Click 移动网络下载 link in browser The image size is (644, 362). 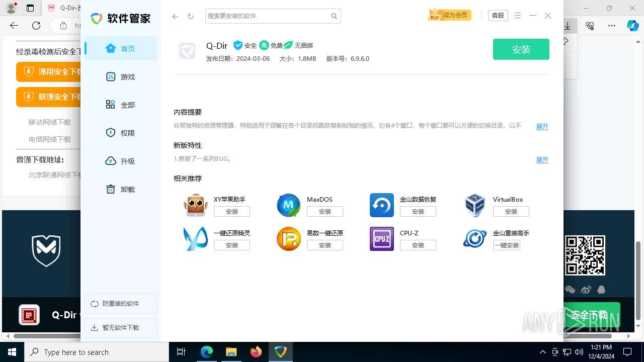50,122
